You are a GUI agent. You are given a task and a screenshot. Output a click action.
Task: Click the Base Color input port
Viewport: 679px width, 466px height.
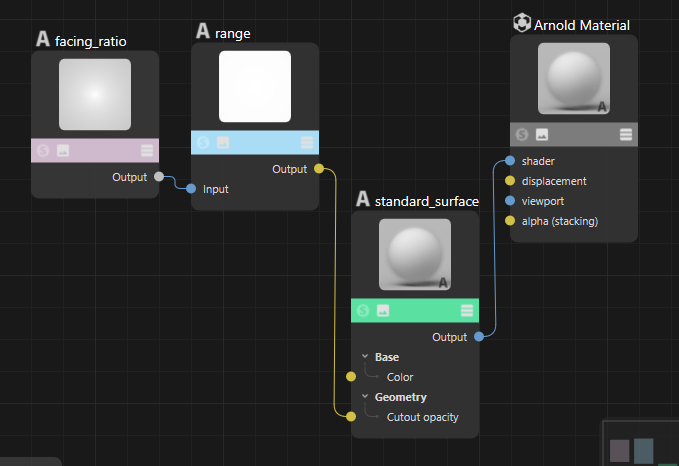[x=351, y=377]
